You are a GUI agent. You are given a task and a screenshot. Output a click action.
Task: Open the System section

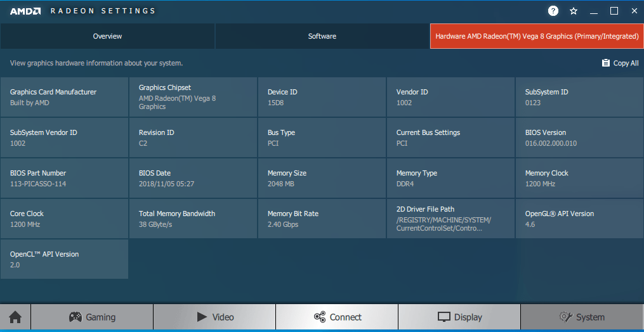point(582,317)
